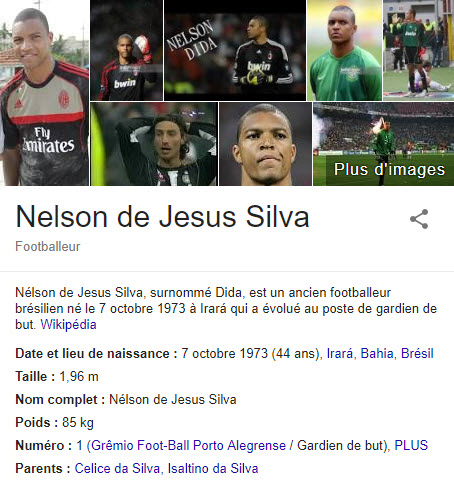Expand the PLUS link after Numéro
Viewport: 454px width, 490px height.
[411, 445]
